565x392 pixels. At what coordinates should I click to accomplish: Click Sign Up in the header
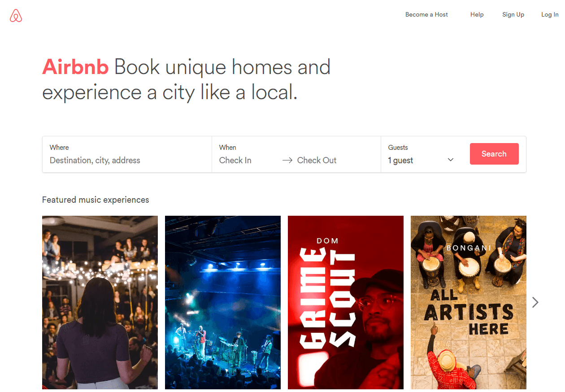coord(513,14)
